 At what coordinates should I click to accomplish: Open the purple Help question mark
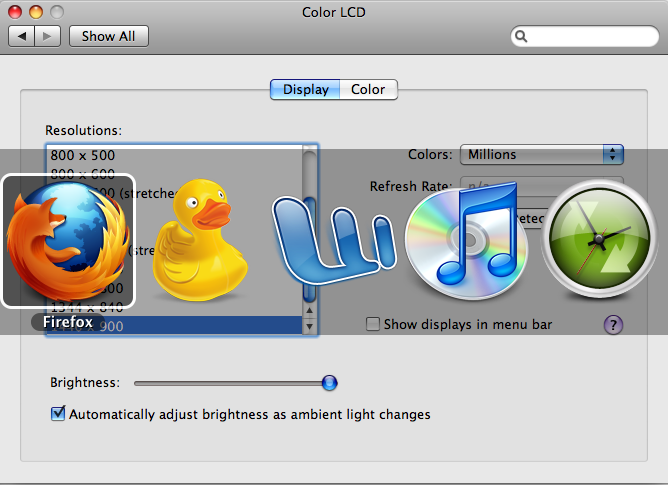tap(613, 325)
